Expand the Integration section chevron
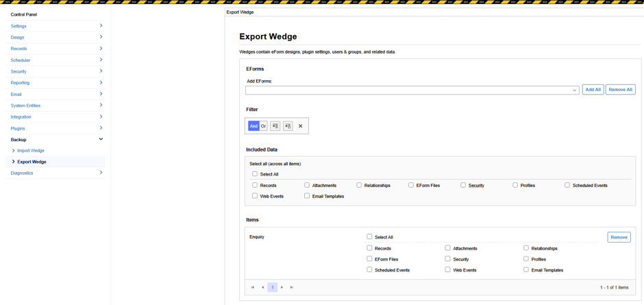This screenshot has width=644, height=305. pos(101,117)
